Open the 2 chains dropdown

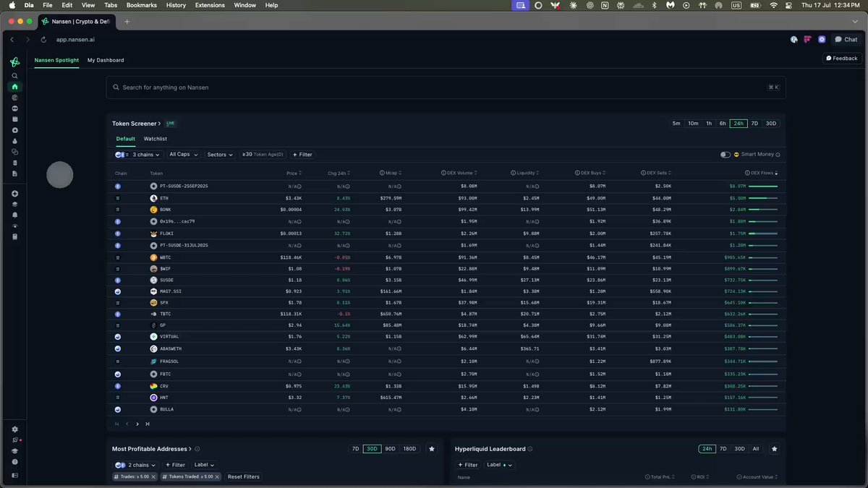coord(136,465)
